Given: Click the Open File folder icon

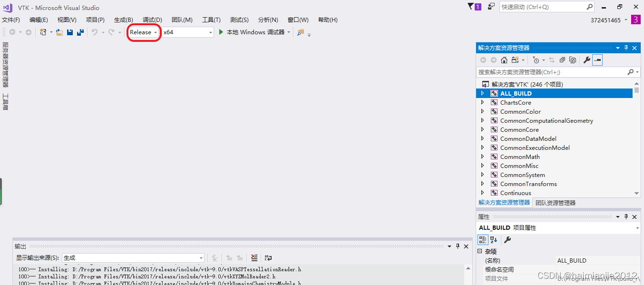Looking at the screenshot, I should click(59, 32).
